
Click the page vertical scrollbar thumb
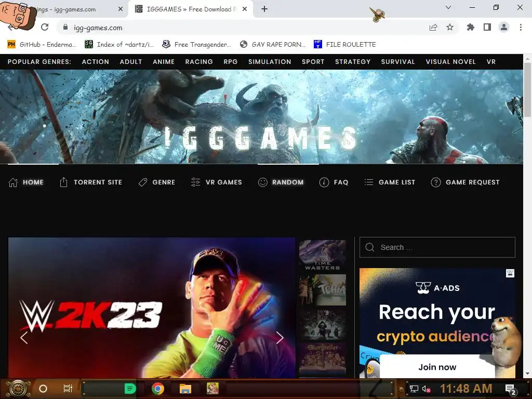coord(528,90)
